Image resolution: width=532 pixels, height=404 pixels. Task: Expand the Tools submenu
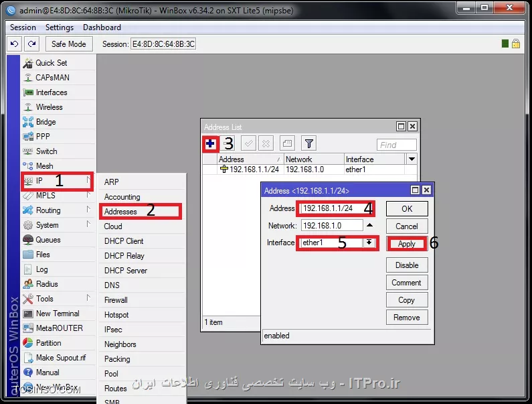click(x=58, y=299)
